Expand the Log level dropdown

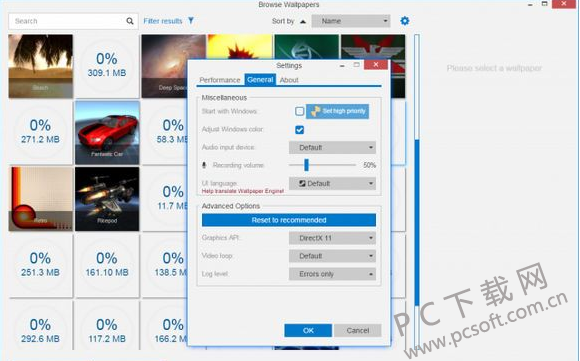click(x=332, y=274)
